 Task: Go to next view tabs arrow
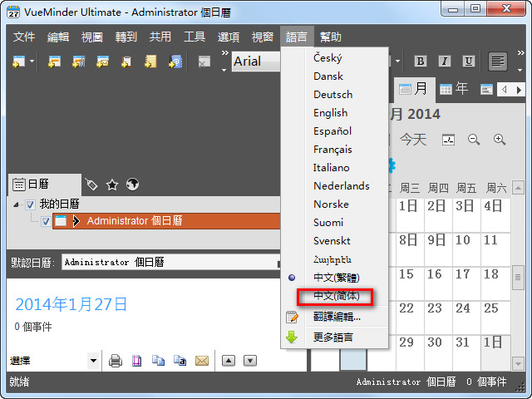(x=519, y=90)
